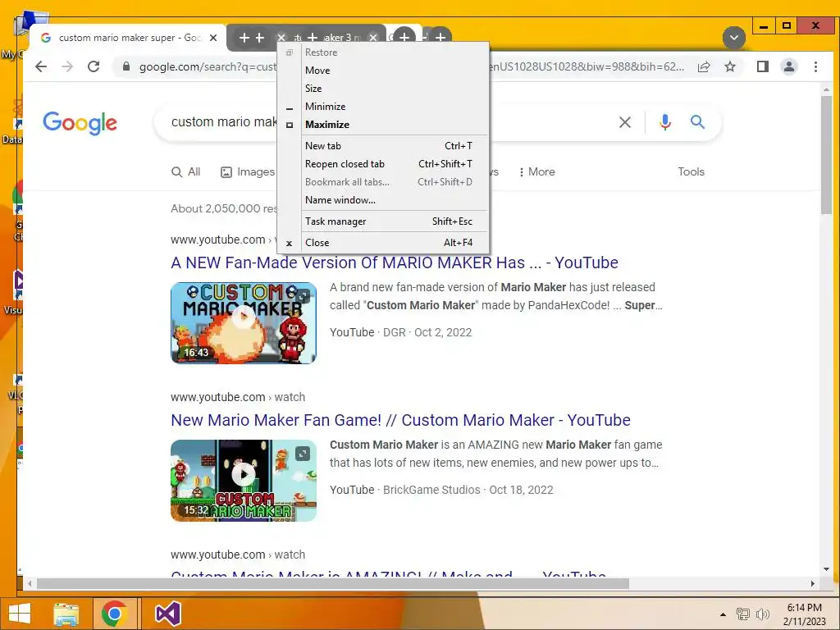Image resolution: width=840 pixels, height=630 pixels.
Task: Choose Move in the window menu
Action: click(x=382, y=71)
